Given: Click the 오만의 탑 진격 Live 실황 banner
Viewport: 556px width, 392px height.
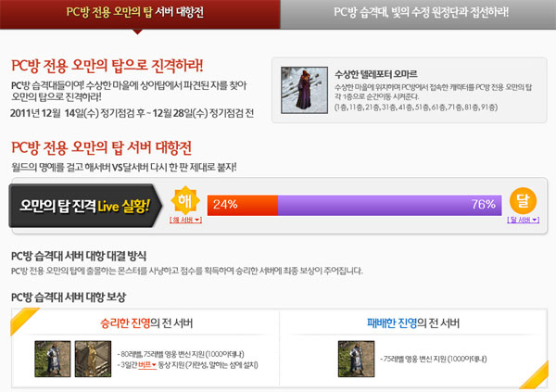Looking at the screenshot, I should click(86, 205).
